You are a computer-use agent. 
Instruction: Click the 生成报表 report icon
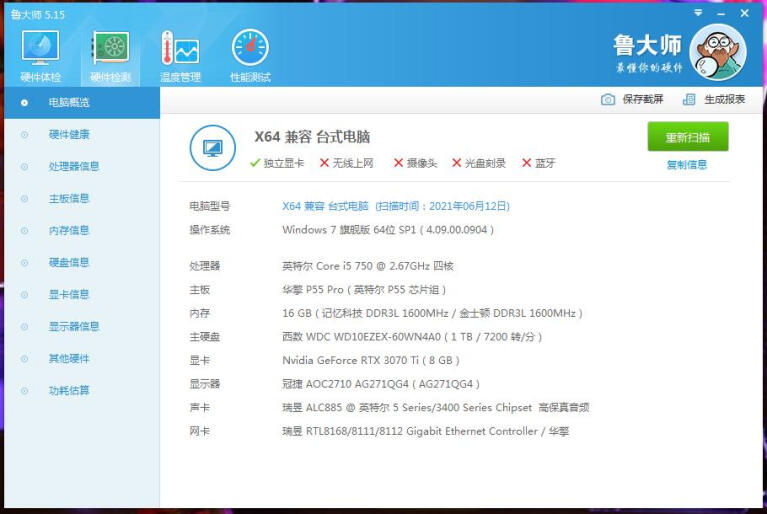point(689,100)
